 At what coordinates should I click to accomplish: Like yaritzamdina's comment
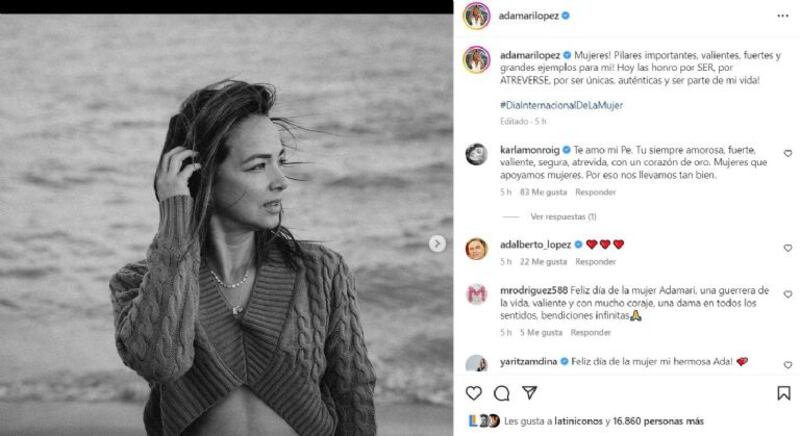[x=788, y=365]
